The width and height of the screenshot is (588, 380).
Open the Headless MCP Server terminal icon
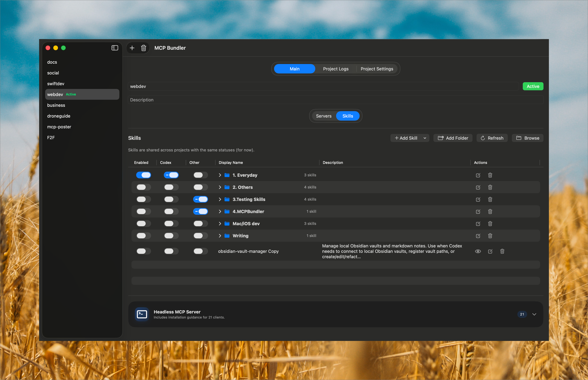(x=142, y=314)
